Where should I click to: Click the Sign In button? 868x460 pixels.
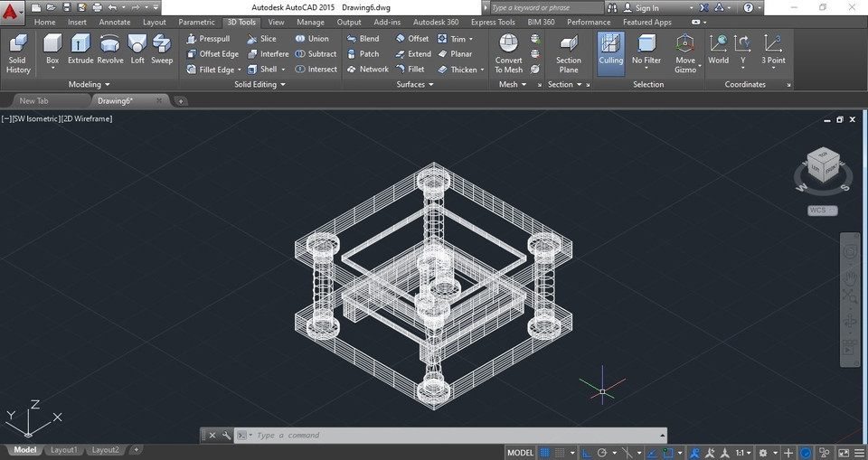pos(646,8)
